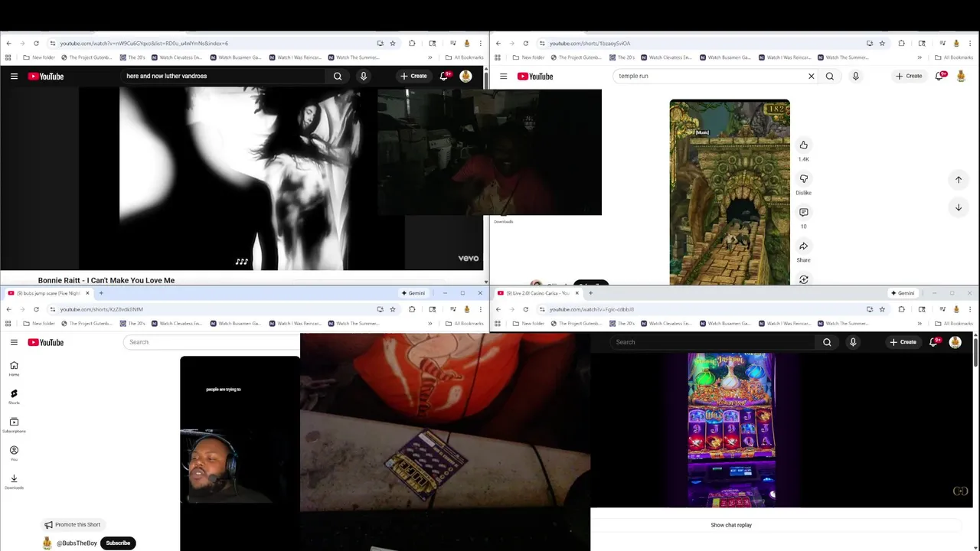
Task: Click search magnifier next to 'temple run'
Action: click(x=830, y=76)
